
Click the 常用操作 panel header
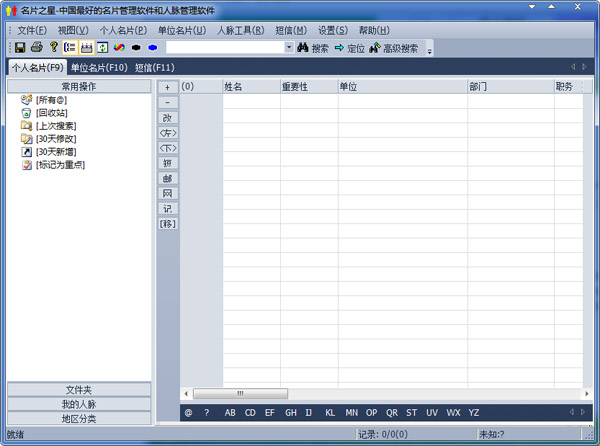[79, 86]
